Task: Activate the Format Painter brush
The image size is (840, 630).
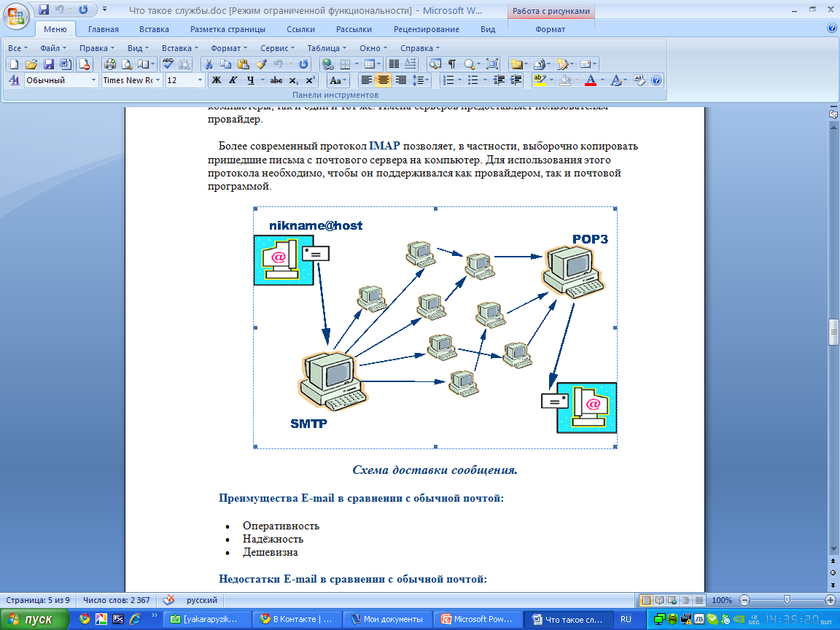Action: point(261,64)
